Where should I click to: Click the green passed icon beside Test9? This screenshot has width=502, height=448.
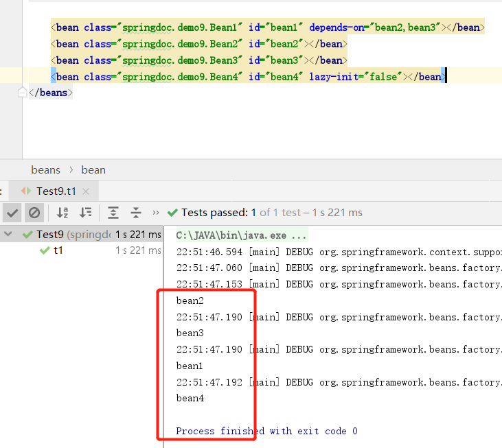pyautogui.click(x=28, y=235)
